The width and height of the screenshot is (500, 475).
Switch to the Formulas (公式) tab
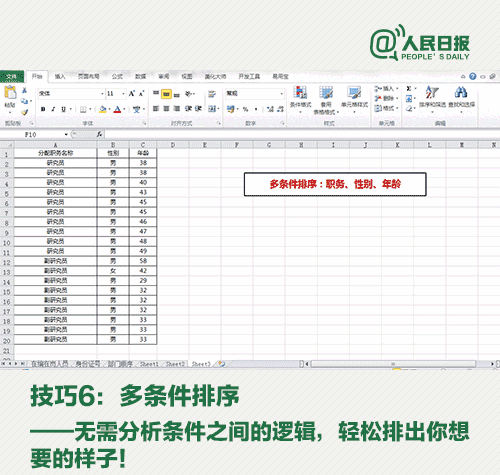click(x=117, y=77)
